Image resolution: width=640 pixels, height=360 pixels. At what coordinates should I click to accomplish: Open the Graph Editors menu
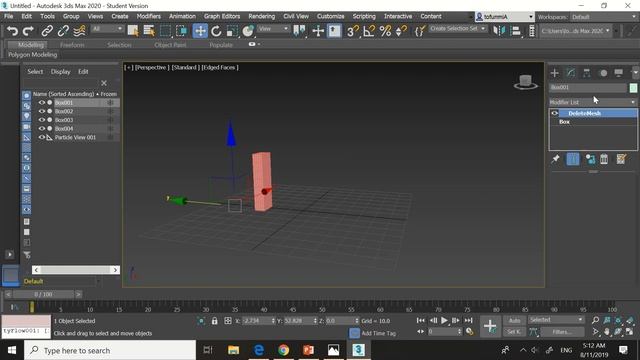[x=222, y=16]
